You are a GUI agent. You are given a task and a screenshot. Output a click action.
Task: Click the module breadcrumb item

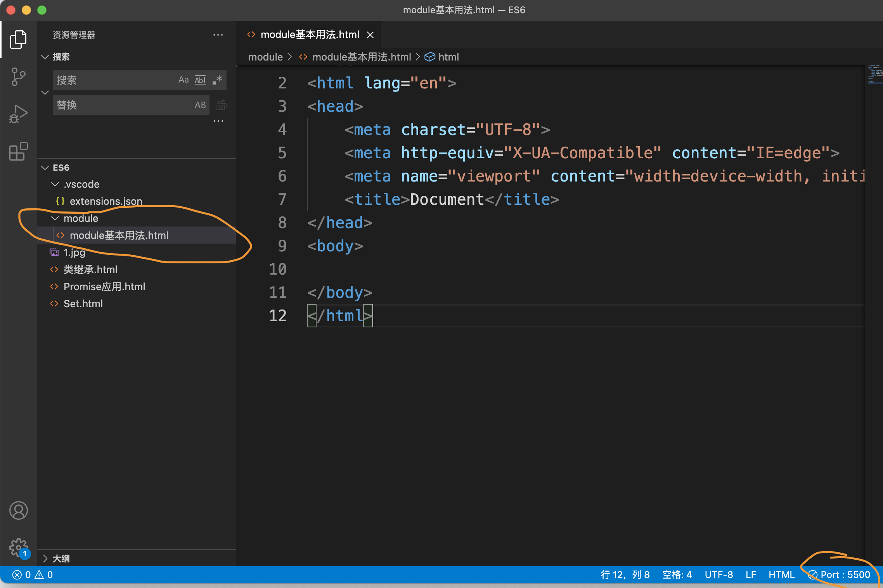point(265,57)
